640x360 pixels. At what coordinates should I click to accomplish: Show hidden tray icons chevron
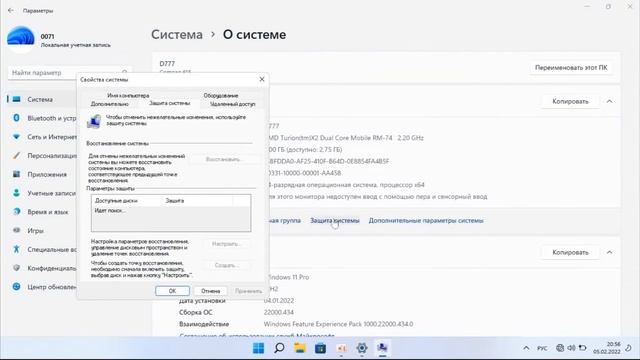tap(526, 348)
